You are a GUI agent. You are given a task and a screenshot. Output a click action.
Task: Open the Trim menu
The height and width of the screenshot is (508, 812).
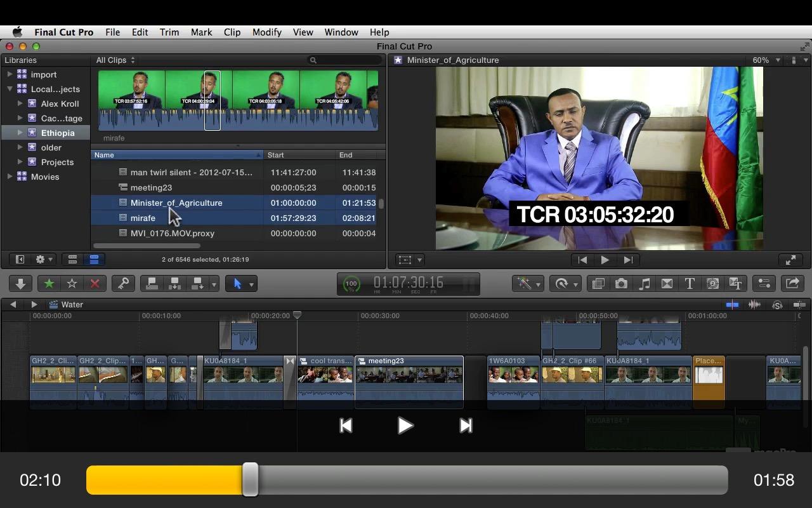point(169,32)
